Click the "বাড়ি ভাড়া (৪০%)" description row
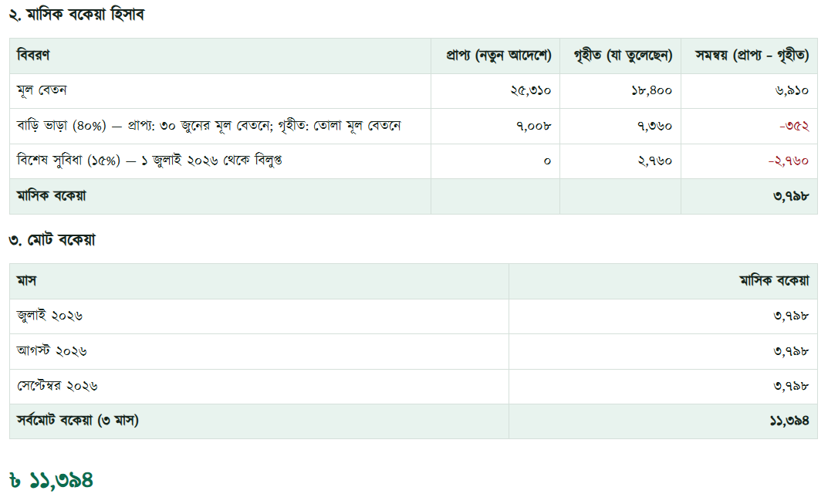The width and height of the screenshot is (828, 504). [x=208, y=126]
